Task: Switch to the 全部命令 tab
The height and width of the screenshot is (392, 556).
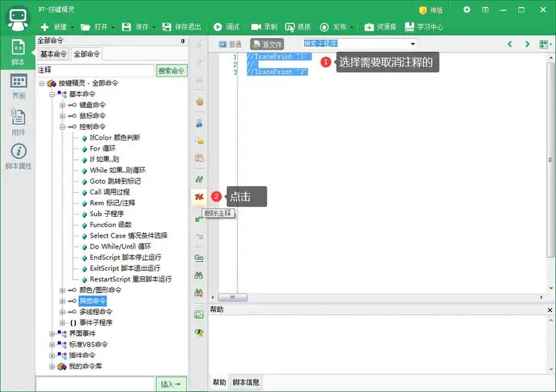Action: [x=86, y=54]
